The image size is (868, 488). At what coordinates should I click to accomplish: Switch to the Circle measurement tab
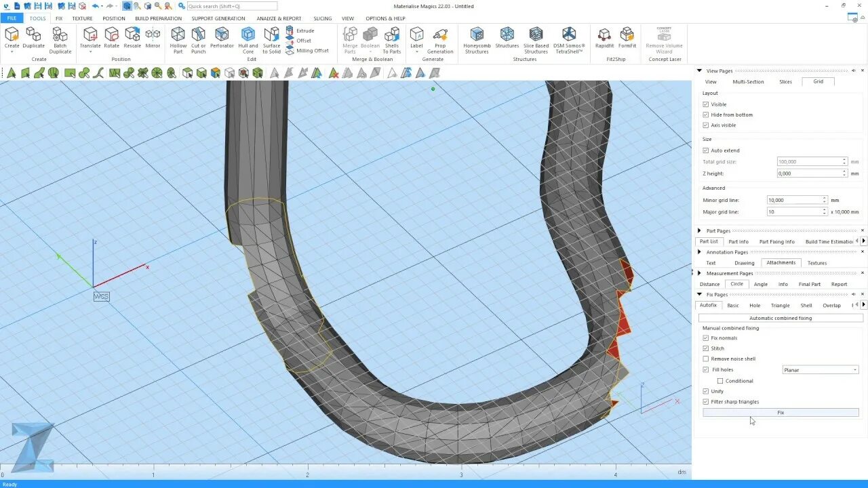736,284
